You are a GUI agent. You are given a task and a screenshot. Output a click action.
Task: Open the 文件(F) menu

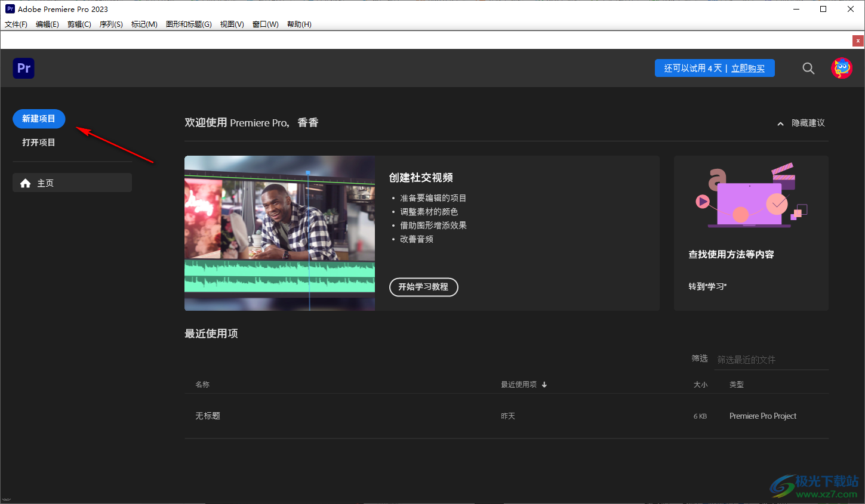16,24
